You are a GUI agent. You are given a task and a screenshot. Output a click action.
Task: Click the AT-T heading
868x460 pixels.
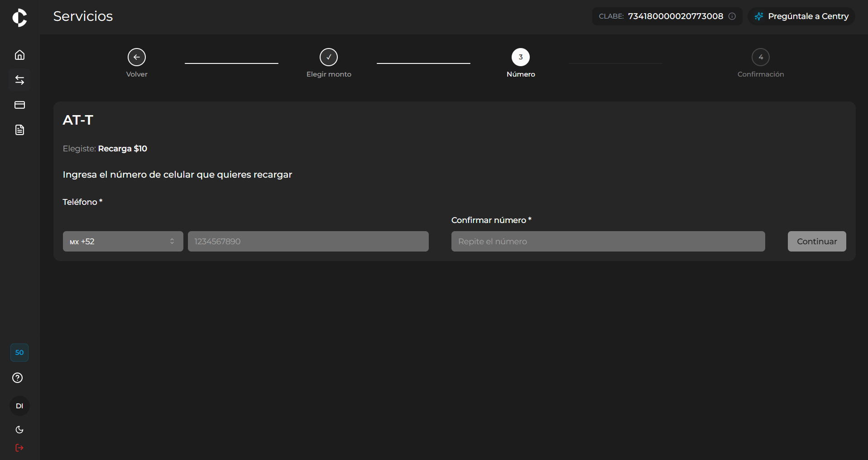78,120
